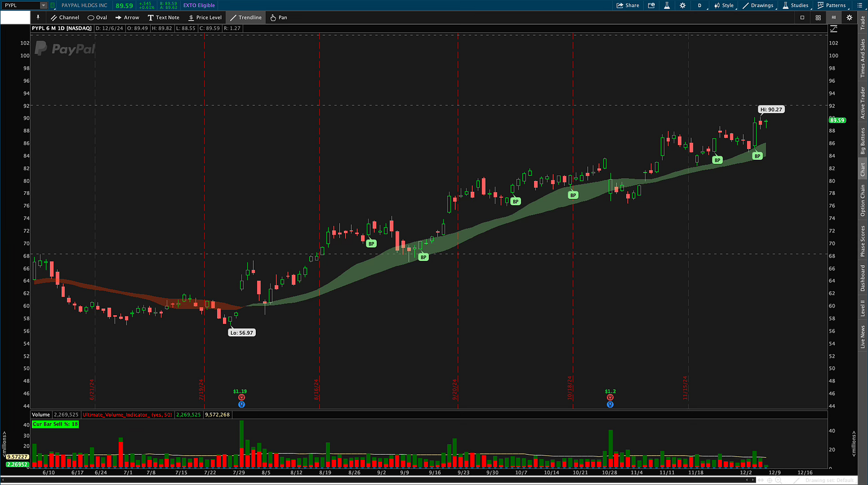
Task: Click the drawing tool line icon at bottom
Action: 795,480
